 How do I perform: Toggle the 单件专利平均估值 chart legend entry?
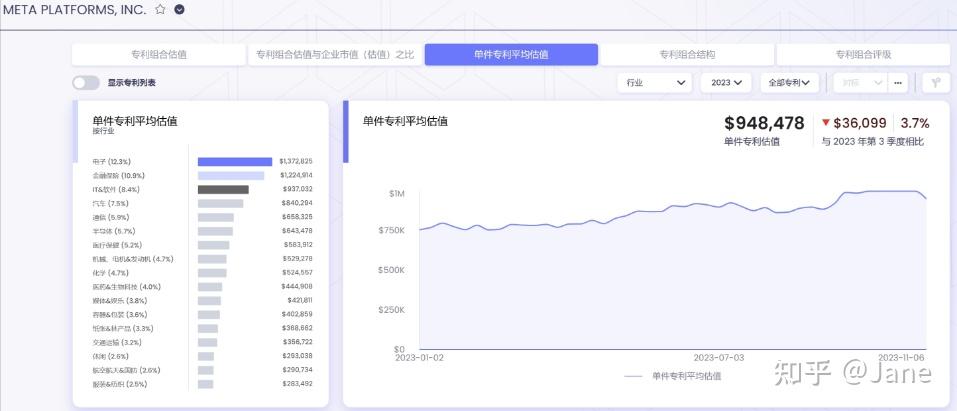673,377
